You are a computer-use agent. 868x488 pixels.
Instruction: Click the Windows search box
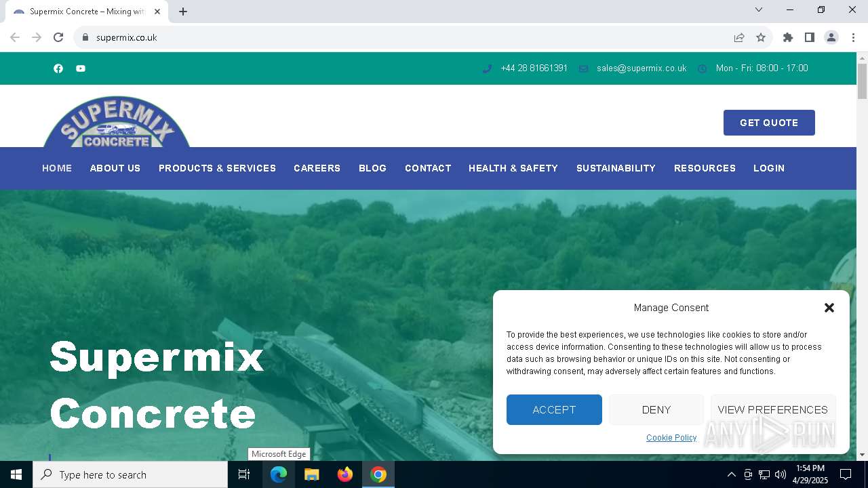pos(130,474)
